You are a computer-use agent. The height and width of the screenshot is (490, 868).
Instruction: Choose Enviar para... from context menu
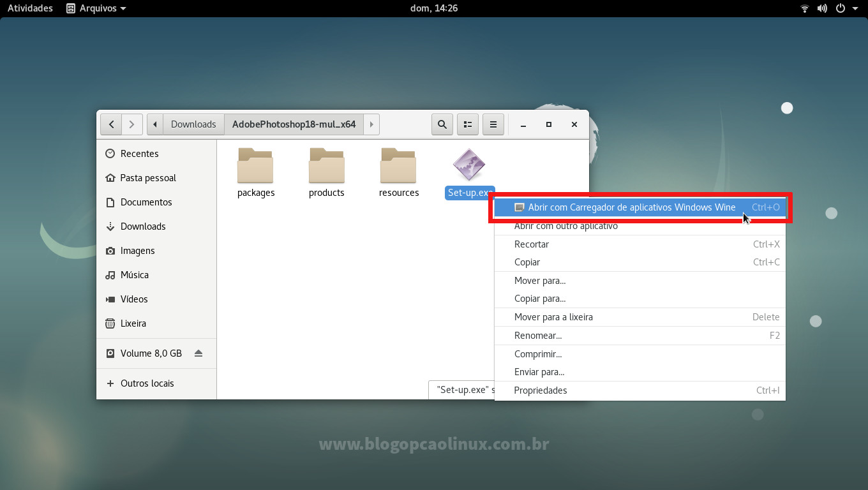click(x=640, y=372)
